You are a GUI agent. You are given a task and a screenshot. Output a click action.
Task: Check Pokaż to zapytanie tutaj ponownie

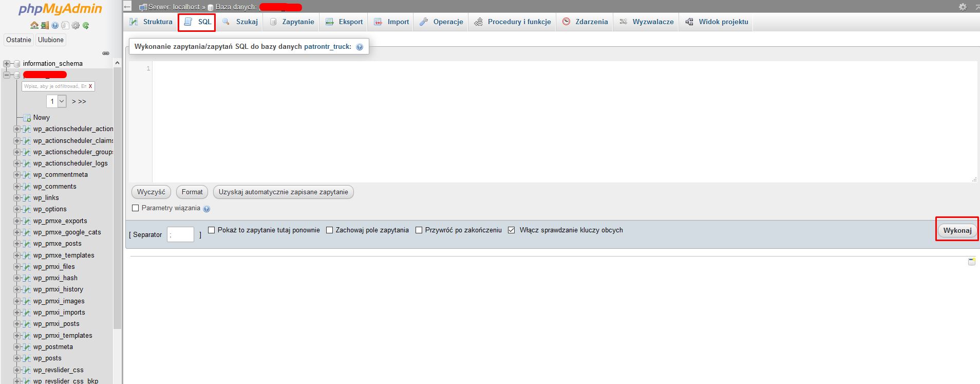pos(211,230)
